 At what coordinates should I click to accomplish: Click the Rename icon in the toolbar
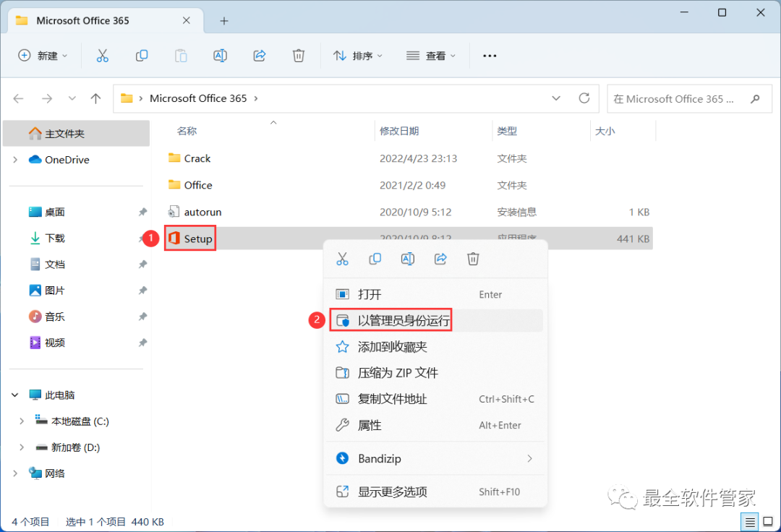[x=220, y=56]
